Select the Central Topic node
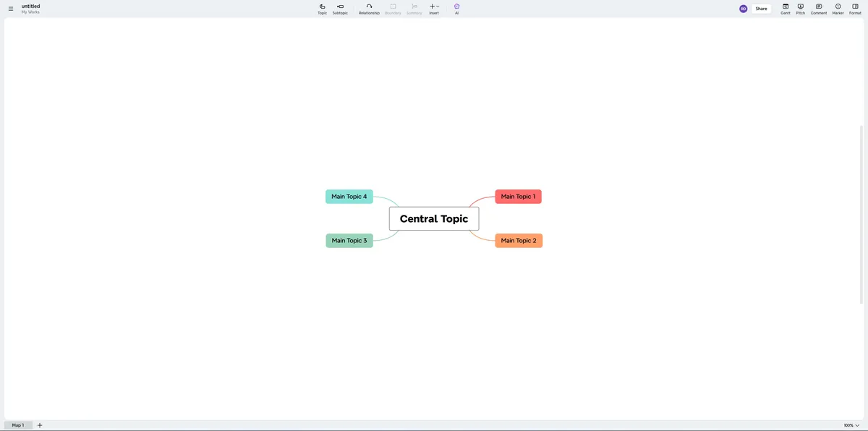 (x=434, y=218)
